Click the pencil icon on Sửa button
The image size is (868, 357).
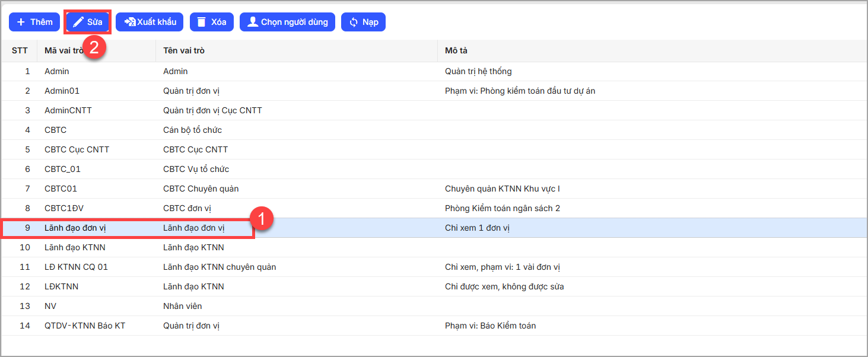78,23
